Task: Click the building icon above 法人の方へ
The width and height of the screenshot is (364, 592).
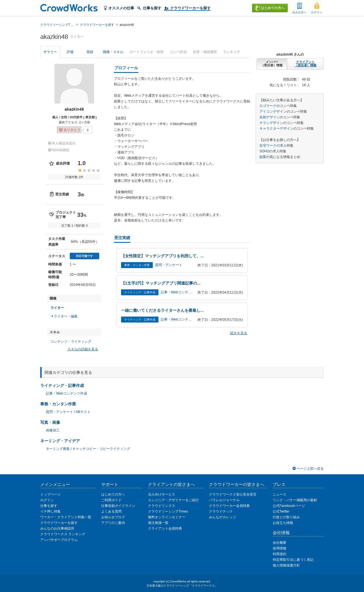Action: [x=299, y=6]
